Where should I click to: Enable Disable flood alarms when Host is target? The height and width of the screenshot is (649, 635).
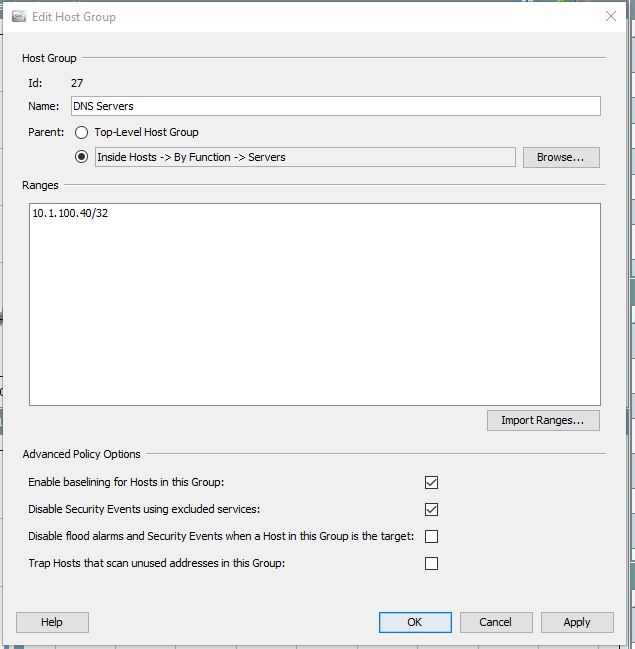point(431,536)
